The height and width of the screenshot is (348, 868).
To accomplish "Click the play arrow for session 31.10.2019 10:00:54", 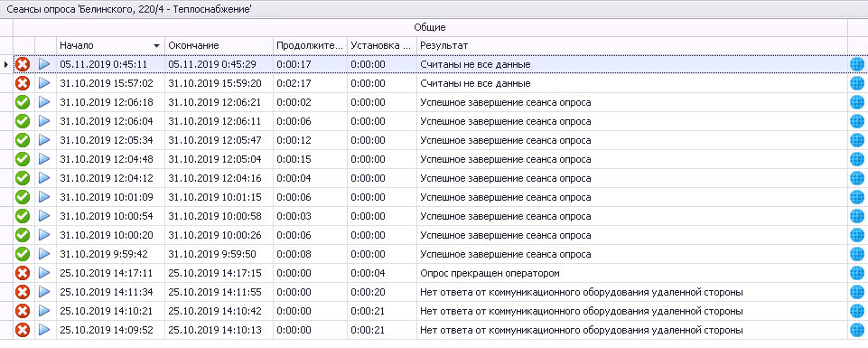I will click(x=45, y=216).
